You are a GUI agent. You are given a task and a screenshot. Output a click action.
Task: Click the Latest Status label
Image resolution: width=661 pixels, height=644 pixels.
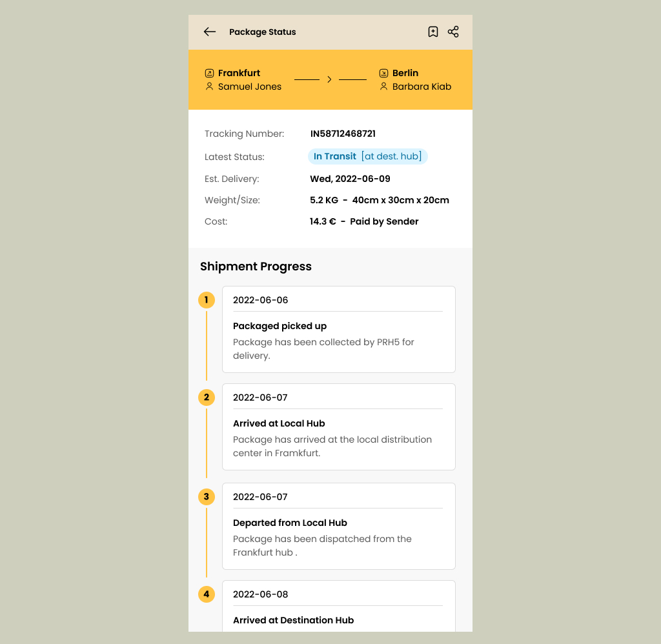tap(234, 157)
